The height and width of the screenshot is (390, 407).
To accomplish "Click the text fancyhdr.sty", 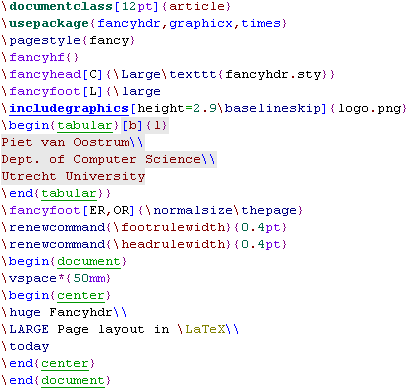I will click(273, 74).
